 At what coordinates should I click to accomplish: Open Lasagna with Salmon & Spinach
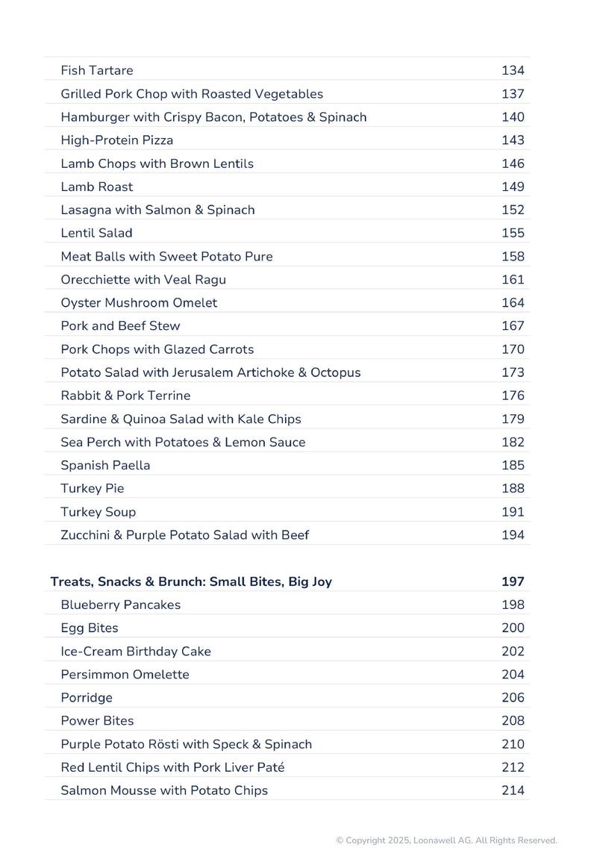click(157, 210)
